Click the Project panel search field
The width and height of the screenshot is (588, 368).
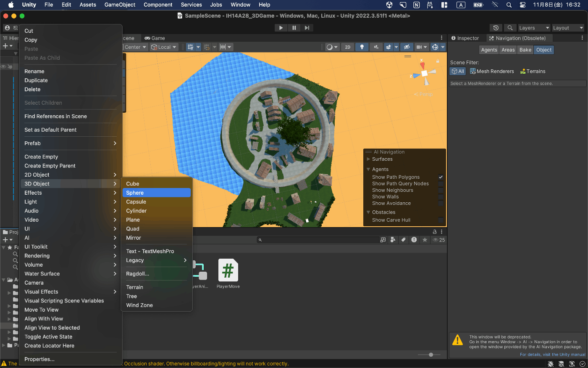click(x=318, y=240)
